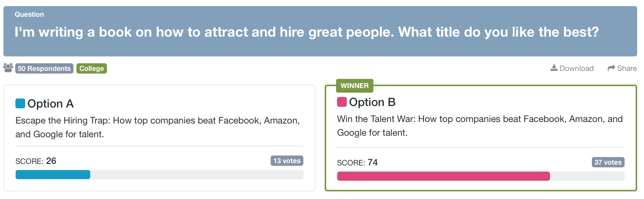Viewport: 644px width, 199px height.
Task: Download the poll results
Action: click(x=572, y=68)
